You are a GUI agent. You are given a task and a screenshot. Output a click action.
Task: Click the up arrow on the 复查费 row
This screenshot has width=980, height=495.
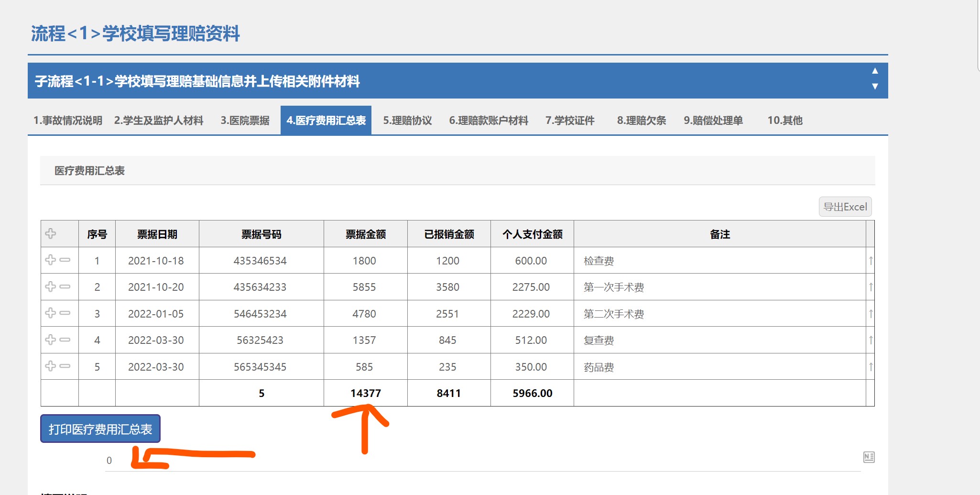pyautogui.click(x=871, y=340)
